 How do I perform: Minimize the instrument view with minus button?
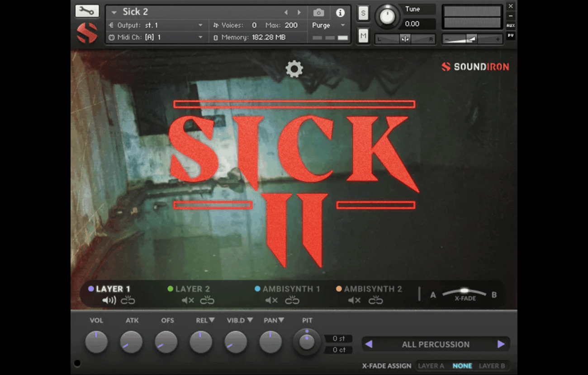tap(511, 16)
